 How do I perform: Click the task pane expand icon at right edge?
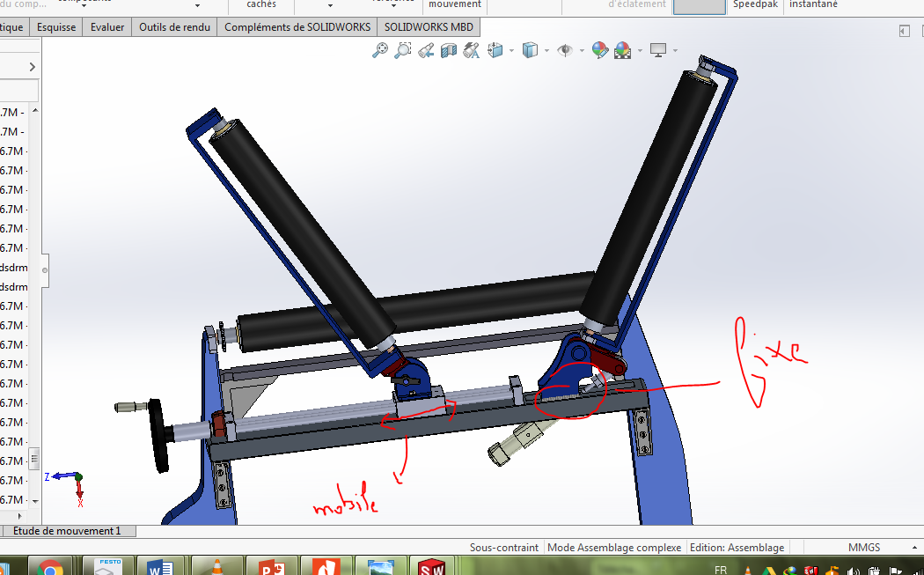point(905,31)
